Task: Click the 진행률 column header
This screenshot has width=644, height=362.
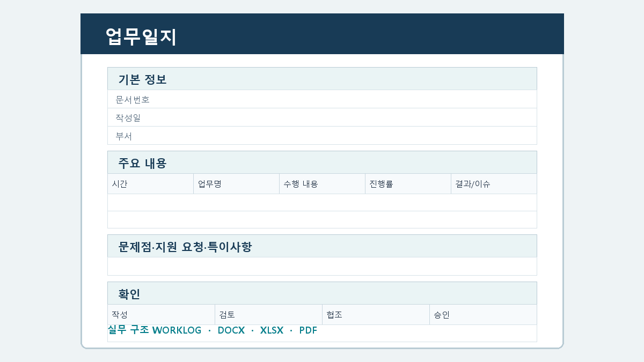Action: coord(408,184)
